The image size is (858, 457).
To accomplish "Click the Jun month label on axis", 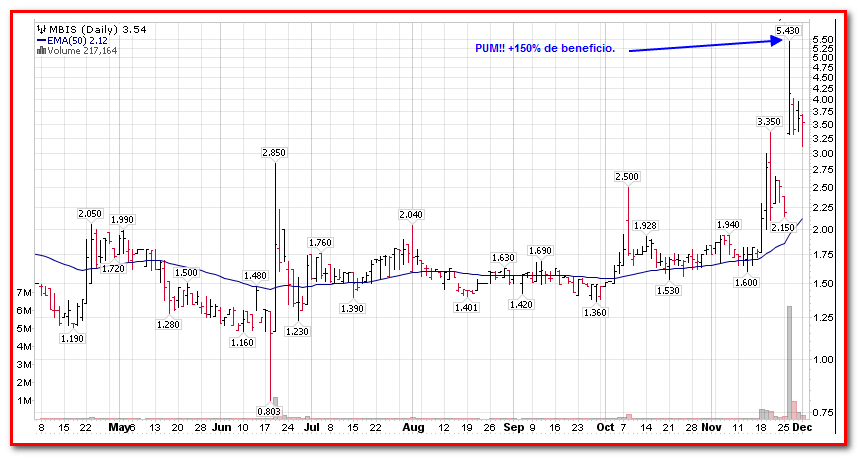I will pos(222,427).
